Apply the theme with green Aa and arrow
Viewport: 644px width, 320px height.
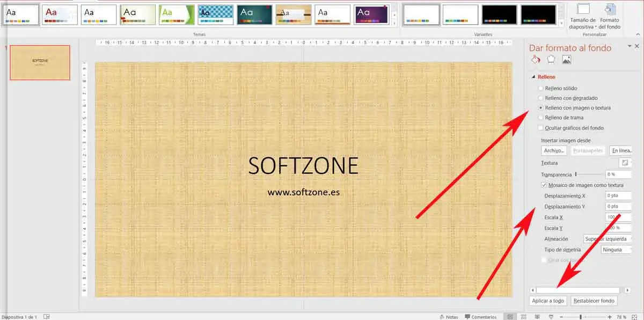[177, 15]
